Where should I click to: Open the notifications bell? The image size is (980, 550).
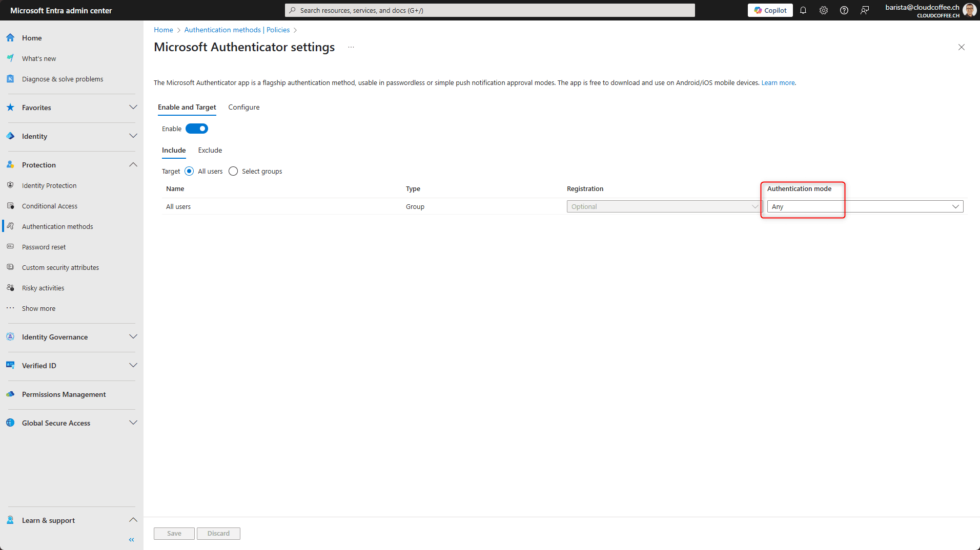point(803,10)
